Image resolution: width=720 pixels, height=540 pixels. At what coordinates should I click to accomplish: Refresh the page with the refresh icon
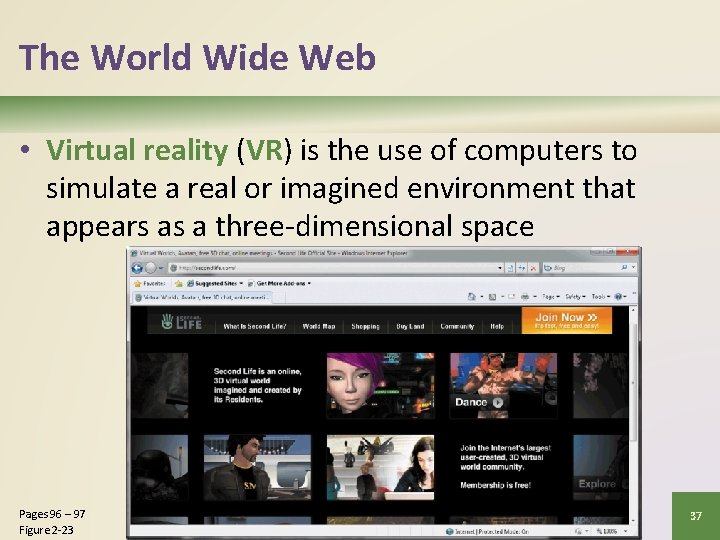click(x=522, y=268)
